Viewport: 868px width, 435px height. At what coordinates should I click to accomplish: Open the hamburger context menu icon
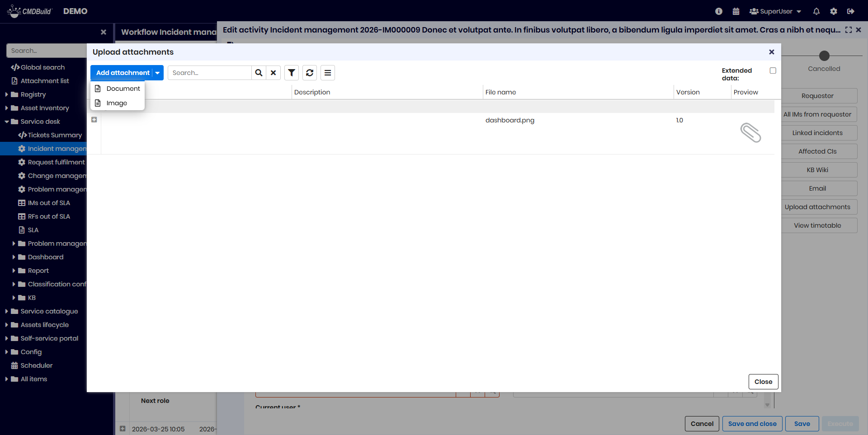(x=328, y=73)
